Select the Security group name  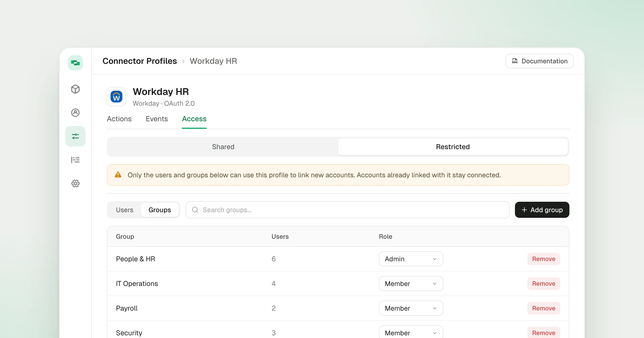(129, 333)
